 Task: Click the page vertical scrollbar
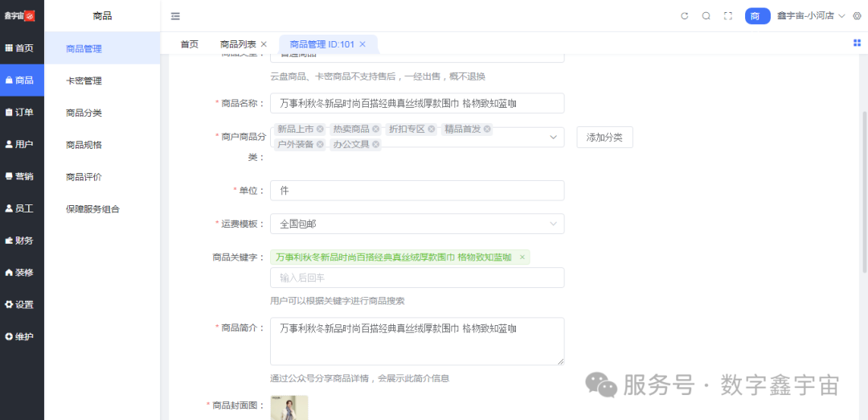coord(865,191)
